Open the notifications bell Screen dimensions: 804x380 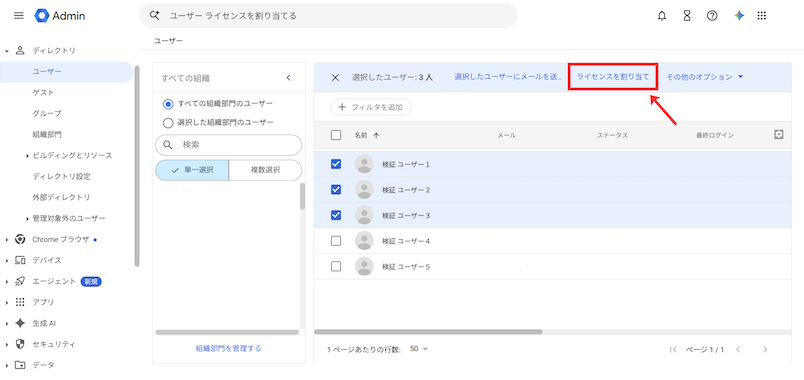[662, 16]
